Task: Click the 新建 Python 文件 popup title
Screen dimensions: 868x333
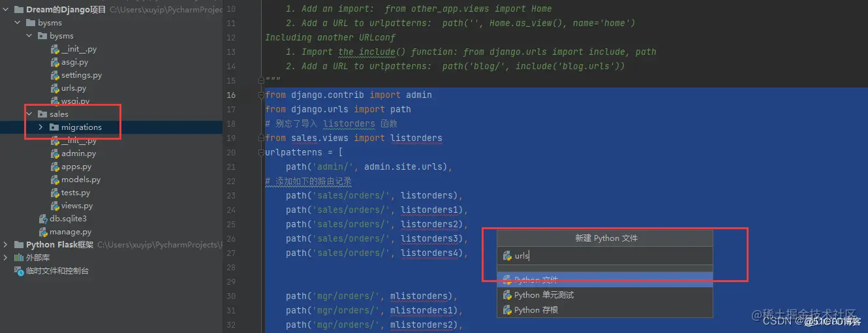Action: [606, 238]
